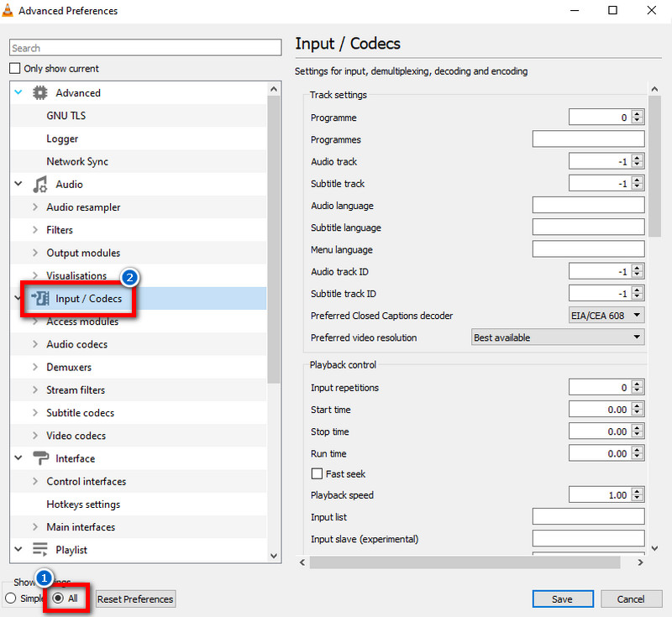The height and width of the screenshot is (617, 672).
Task: Click the Input / Codecs category icon
Action: tap(39, 298)
